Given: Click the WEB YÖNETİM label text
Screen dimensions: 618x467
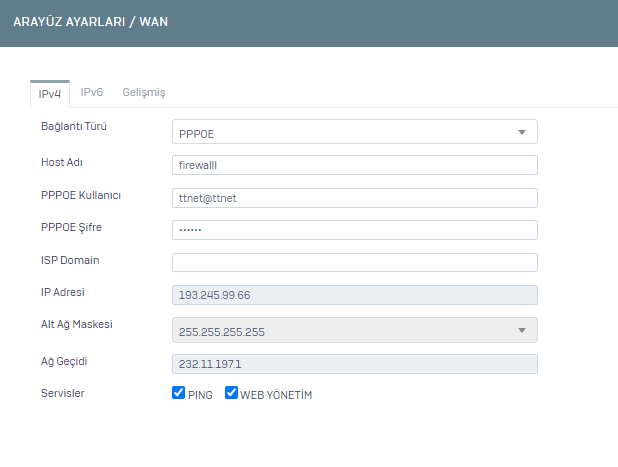Looking at the screenshot, I should [x=276, y=395].
